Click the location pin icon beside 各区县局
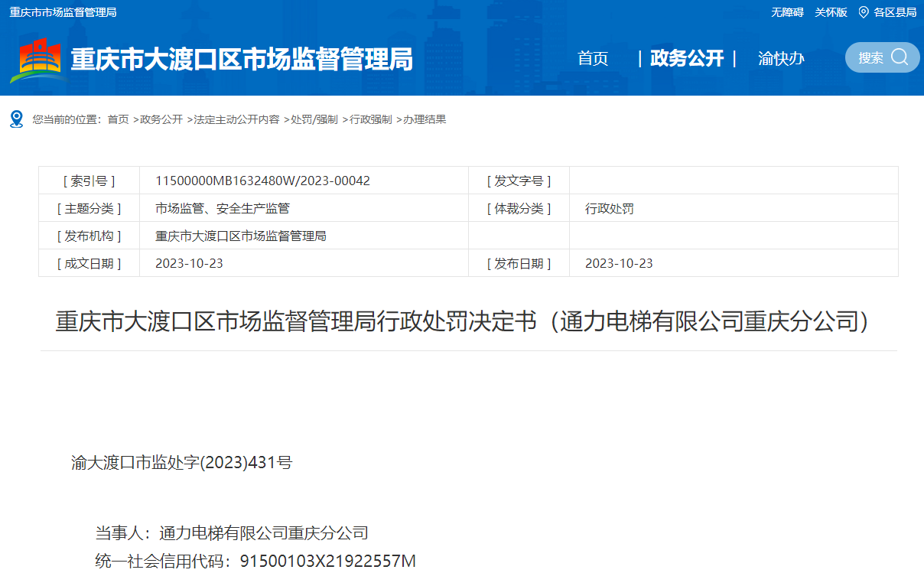The height and width of the screenshot is (573, 924). click(864, 12)
